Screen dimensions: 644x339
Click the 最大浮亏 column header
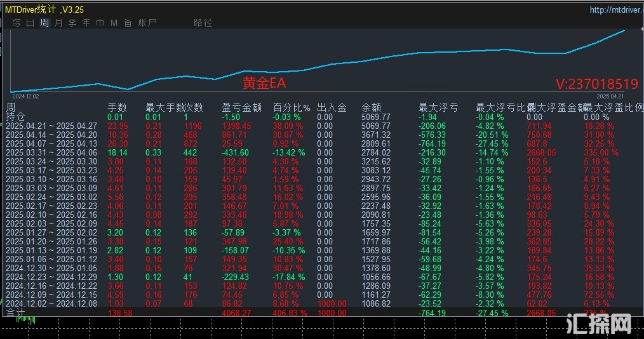tap(438, 108)
